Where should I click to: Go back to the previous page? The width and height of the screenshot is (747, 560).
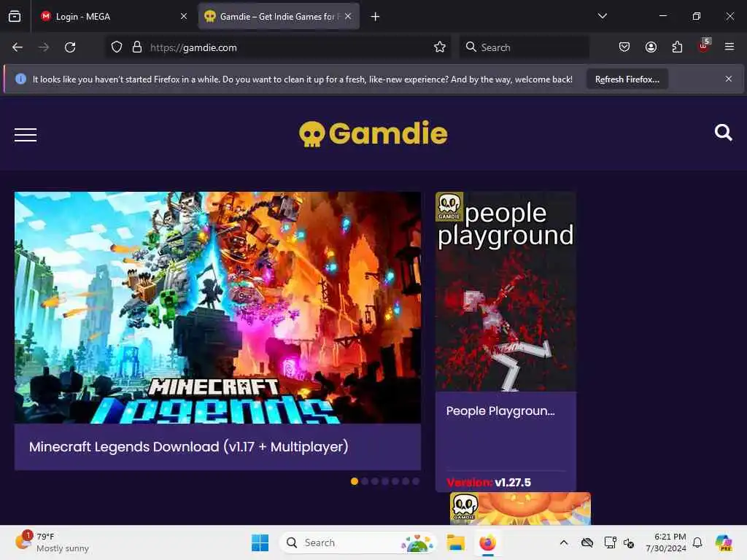[18, 47]
